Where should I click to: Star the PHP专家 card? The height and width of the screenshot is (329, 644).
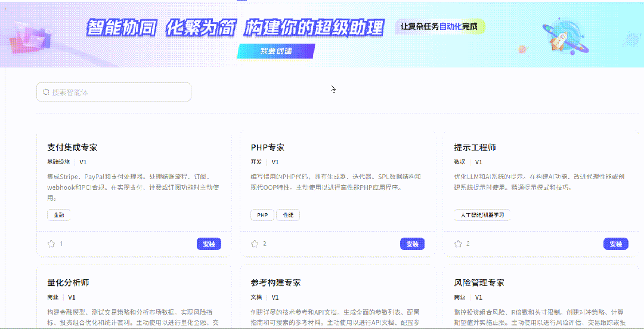(x=255, y=244)
